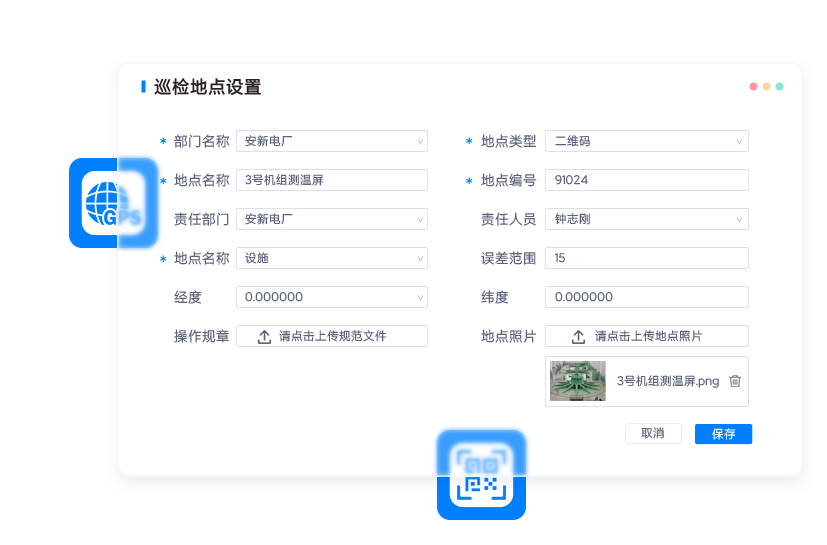Click the GPS globe icon
Viewport: 827px width, 545px height.
click(112, 203)
